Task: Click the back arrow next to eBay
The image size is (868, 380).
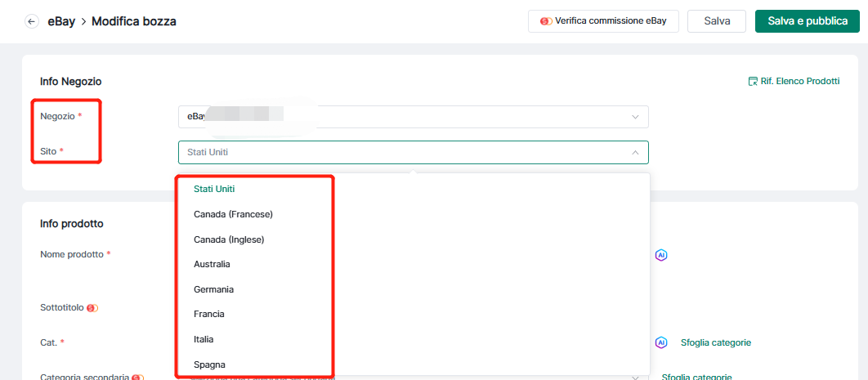Action: coord(32,21)
